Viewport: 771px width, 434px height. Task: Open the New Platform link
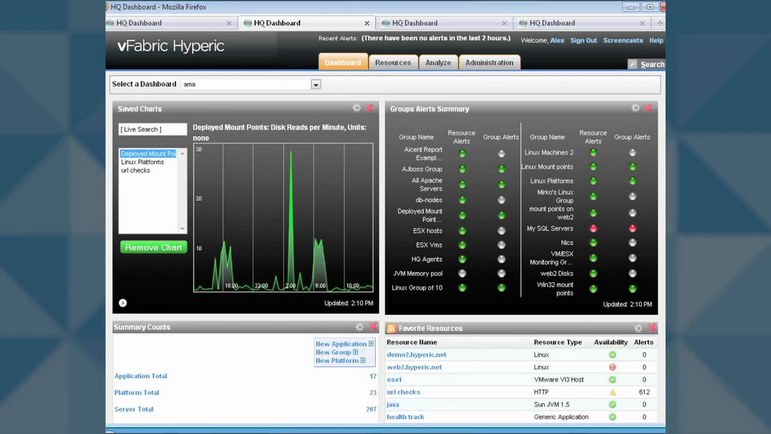point(337,361)
